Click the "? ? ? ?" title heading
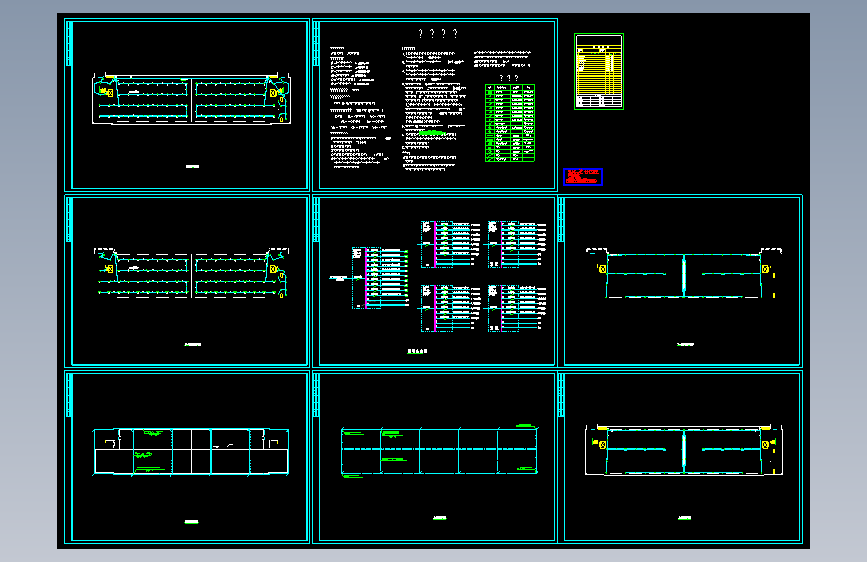 (x=438, y=34)
